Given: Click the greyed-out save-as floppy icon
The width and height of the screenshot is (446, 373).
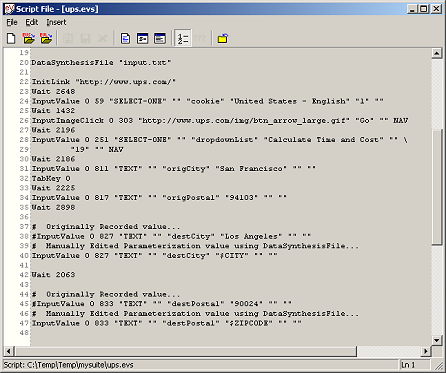Looking at the screenshot, I should point(68,38).
